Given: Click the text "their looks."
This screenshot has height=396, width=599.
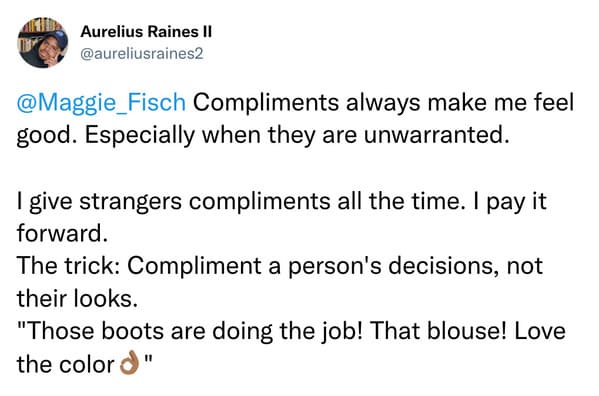Looking at the screenshot, I should 77,299.
